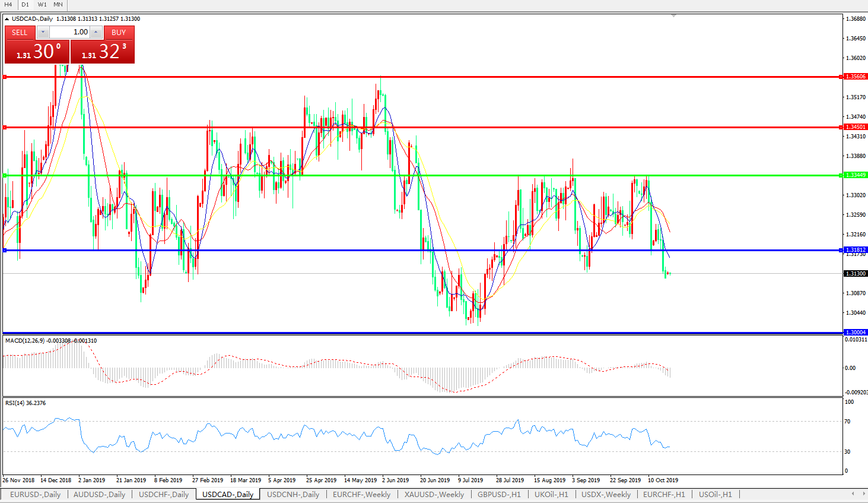This screenshot has height=503, width=868.
Task: Select the green 1.33449 horizontal line label
Action: [x=856, y=175]
